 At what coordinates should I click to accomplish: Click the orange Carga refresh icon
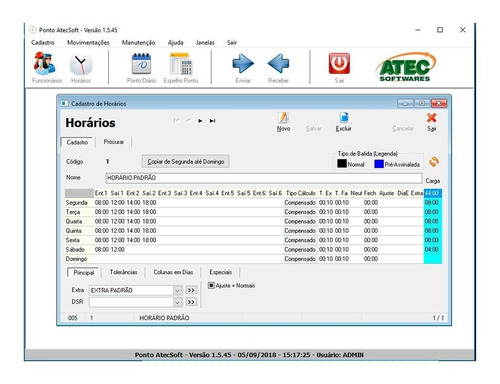click(x=434, y=162)
